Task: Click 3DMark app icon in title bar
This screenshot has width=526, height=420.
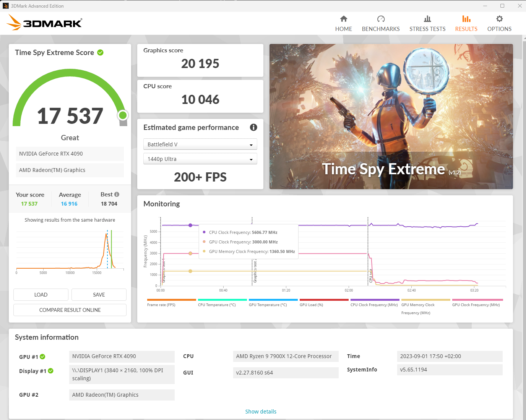Action: click(6, 6)
